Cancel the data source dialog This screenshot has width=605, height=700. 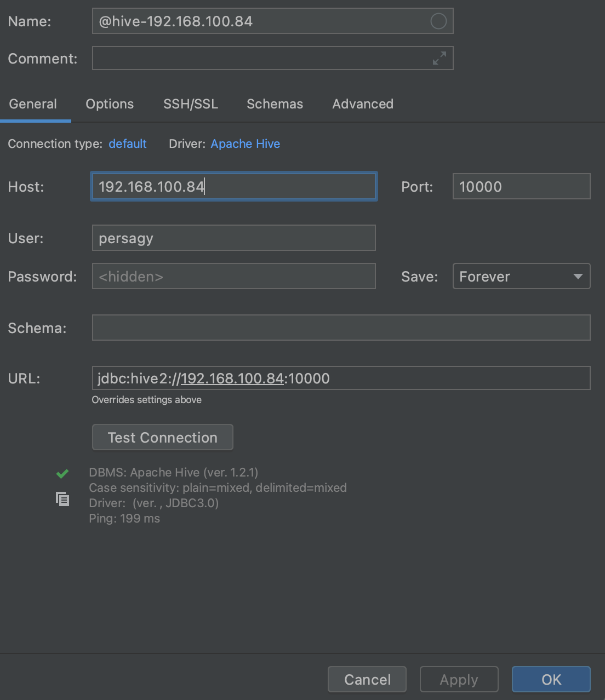tap(367, 680)
